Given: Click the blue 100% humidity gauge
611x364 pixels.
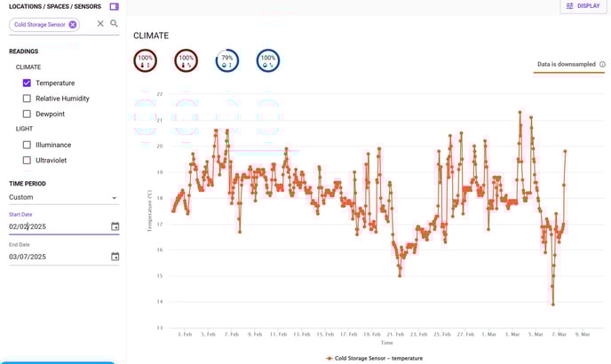Looking at the screenshot, I should pos(268,60).
